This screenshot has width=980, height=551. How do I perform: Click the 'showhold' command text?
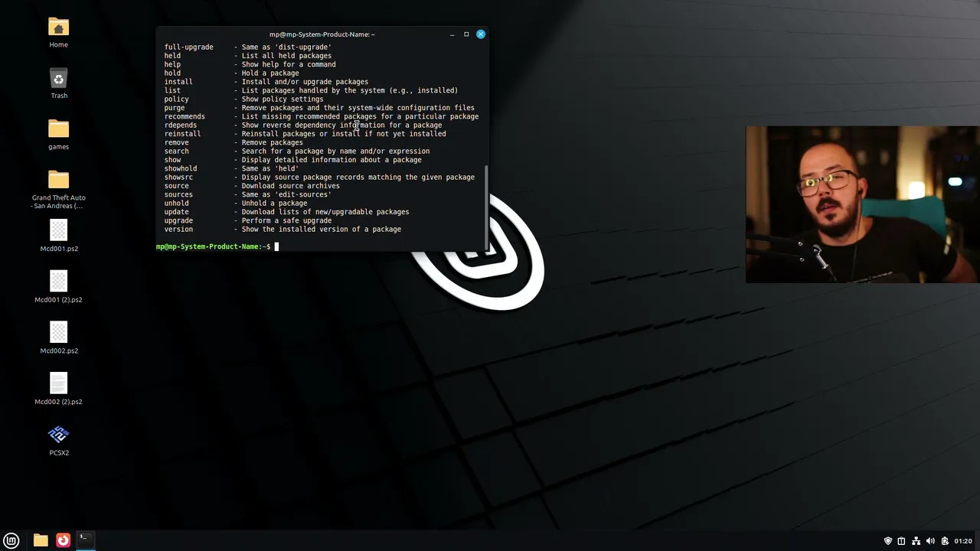tap(181, 168)
